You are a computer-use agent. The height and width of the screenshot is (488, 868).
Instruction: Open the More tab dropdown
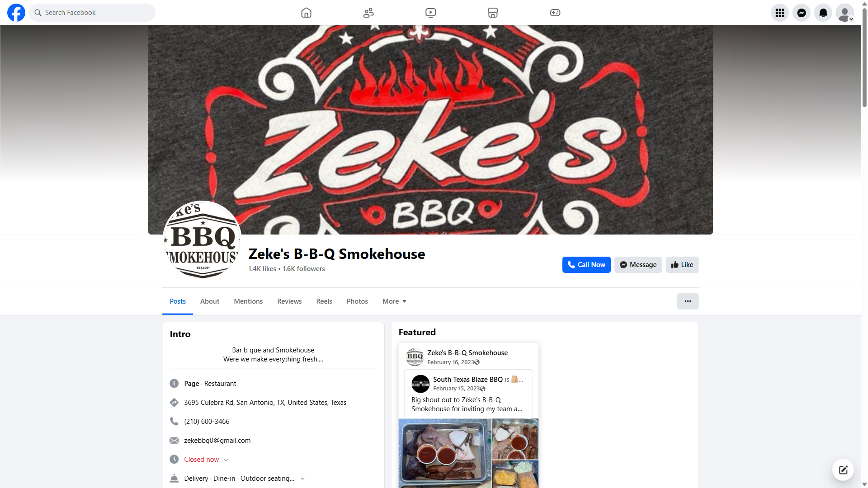(394, 301)
